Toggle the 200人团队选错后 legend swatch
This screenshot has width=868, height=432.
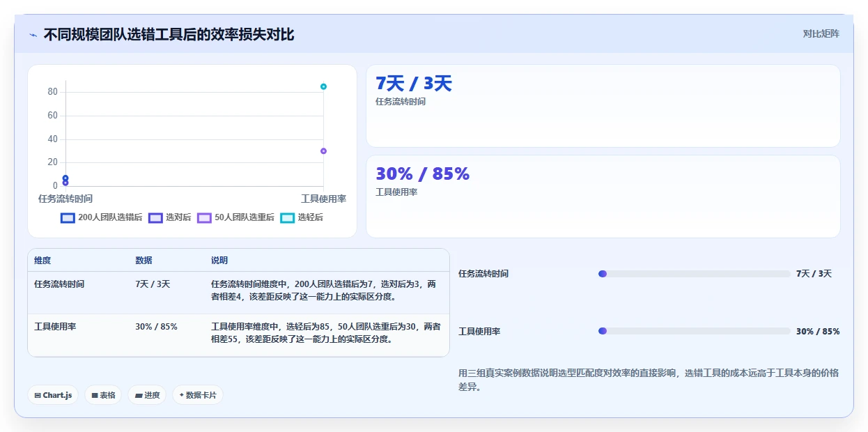tap(68, 217)
